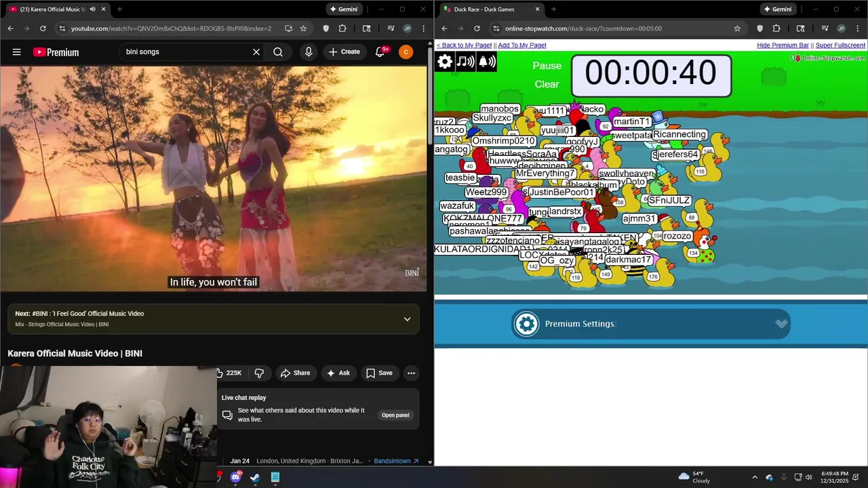Open shield extension icon in Duck Race window

(759, 28)
